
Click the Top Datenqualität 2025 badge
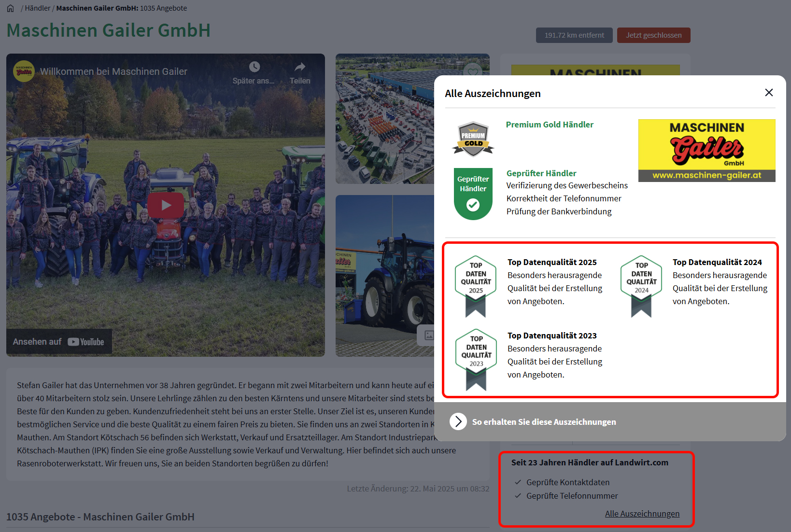476,286
